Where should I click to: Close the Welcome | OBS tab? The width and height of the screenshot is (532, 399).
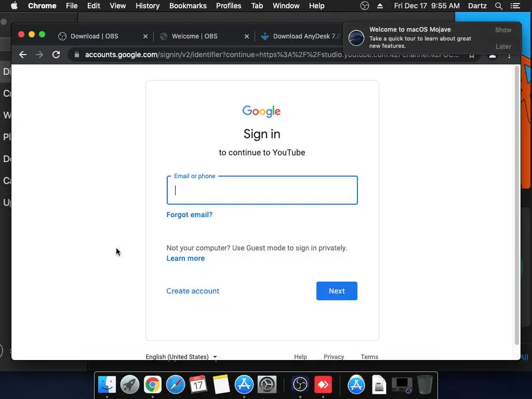click(x=247, y=36)
